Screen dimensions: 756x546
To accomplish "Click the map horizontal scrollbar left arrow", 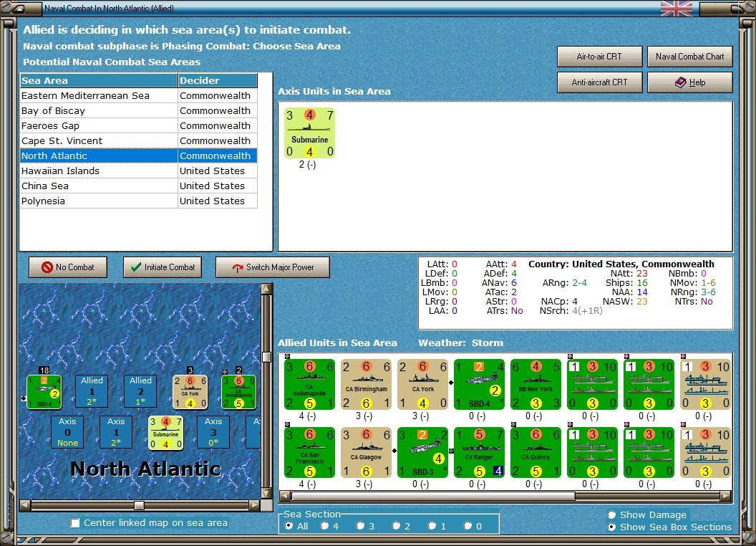I will (x=24, y=505).
